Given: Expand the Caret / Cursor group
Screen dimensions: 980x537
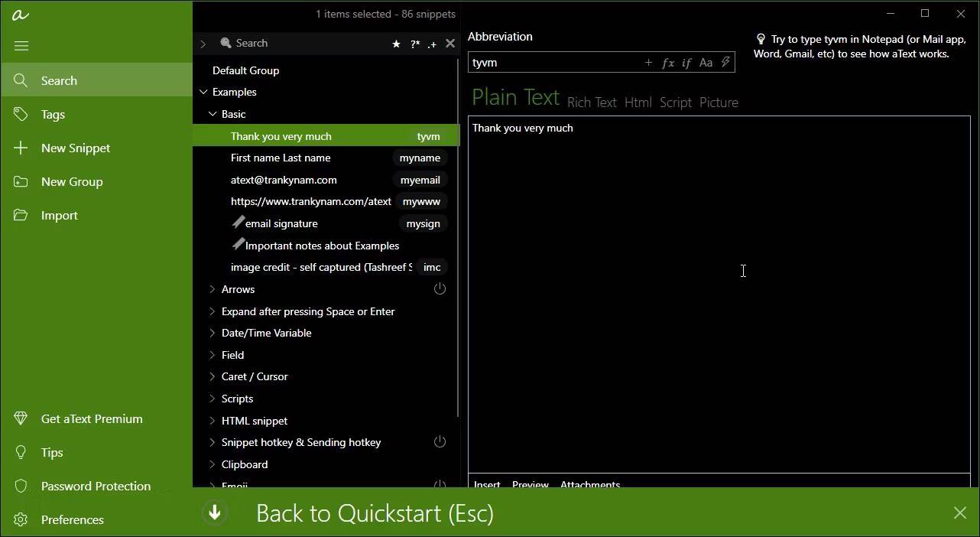Looking at the screenshot, I should click(x=213, y=376).
